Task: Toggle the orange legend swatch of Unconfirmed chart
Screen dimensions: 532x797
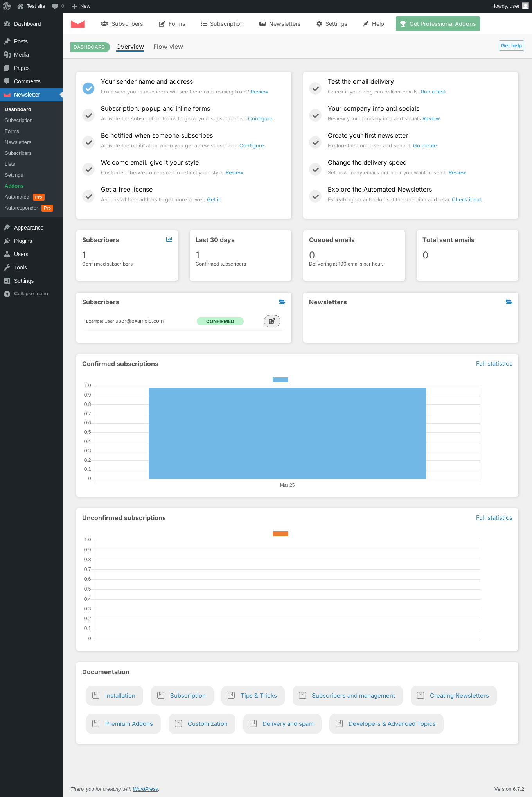Action: pyautogui.click(x=280, y=534)
